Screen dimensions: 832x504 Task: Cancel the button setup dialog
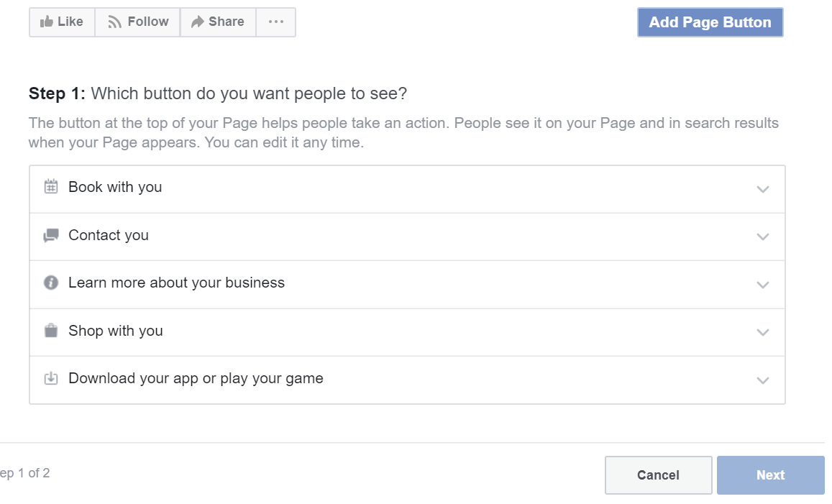(659, 475)
